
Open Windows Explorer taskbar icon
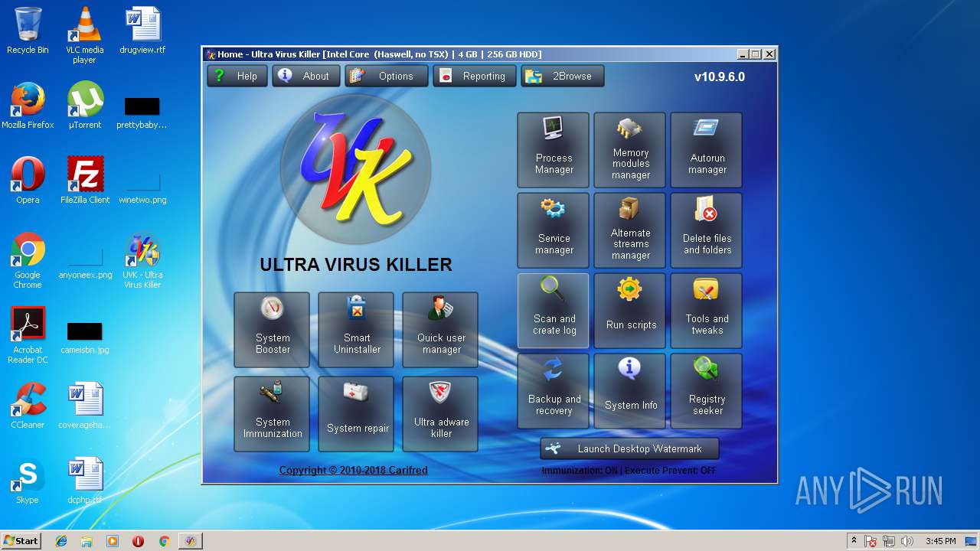click(x=87, y=541)
